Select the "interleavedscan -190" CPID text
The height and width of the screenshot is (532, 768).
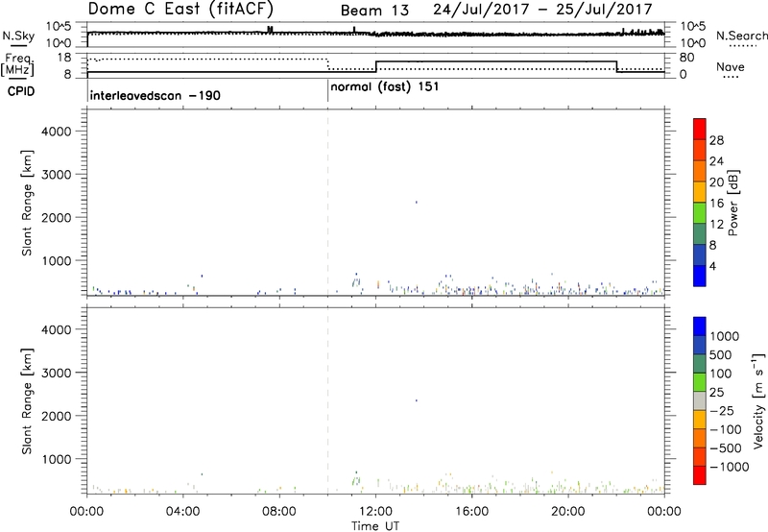pyautogui.click(x=156, y=95)
